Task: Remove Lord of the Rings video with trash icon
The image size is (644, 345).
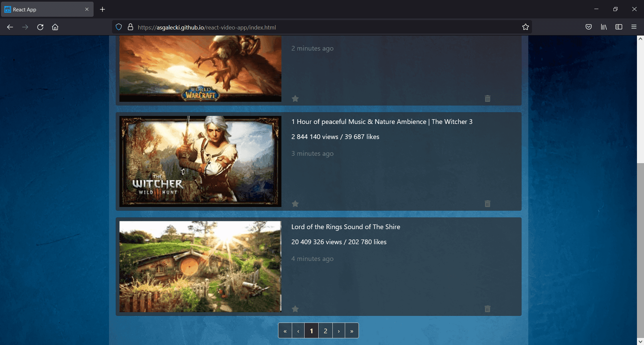Action: pos(488,309)
